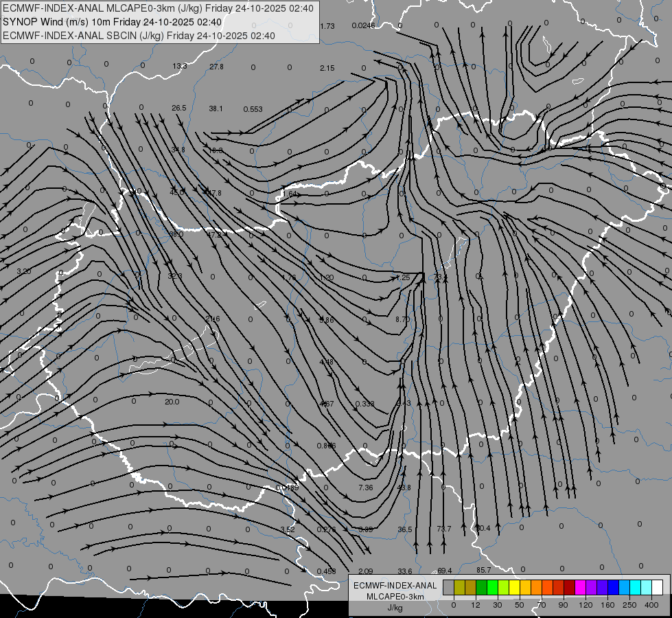This screenshot has height=618, width=672.
Task: Click the legend label 'MLCAPE0-3km'
Action: coord(395,597)
